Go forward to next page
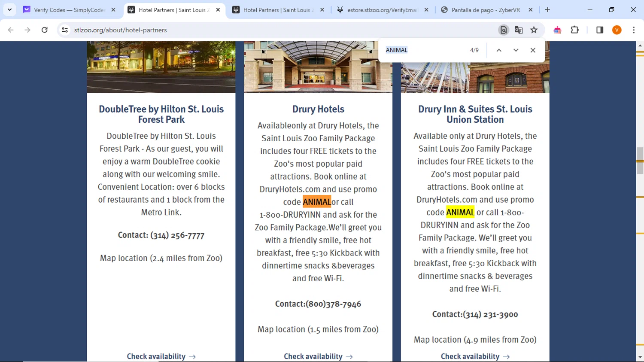This screenshot has width=644, height=362. (27, 30)
